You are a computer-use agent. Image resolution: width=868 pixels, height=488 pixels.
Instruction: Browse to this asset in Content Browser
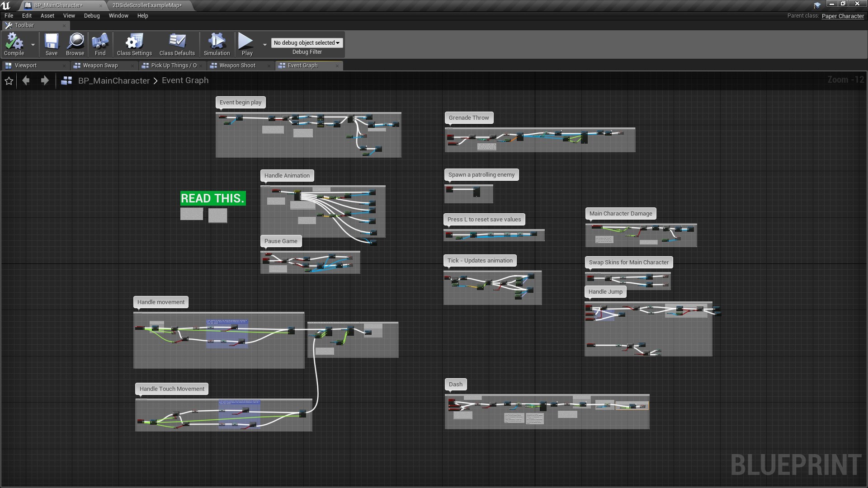tap(75, 44)
